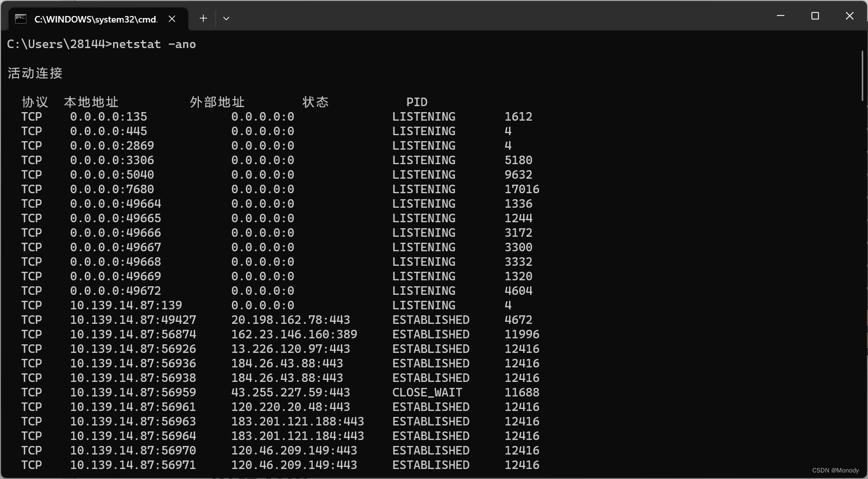The width and height of the screenshot is (868, 479).
Task: Click local address 0.0.0.0:3306
Action: coord(112,160)
